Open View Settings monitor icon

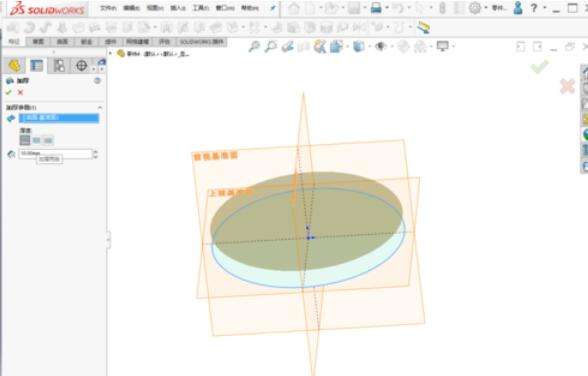click(x=442, y=46)
